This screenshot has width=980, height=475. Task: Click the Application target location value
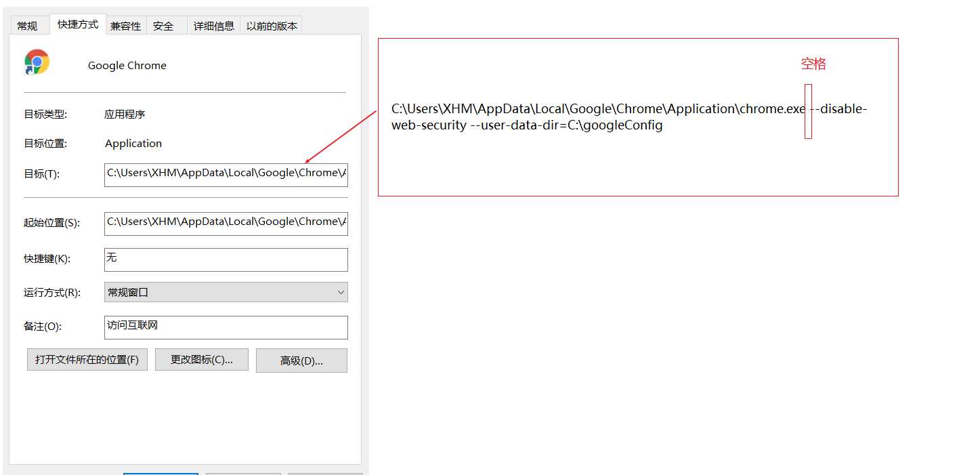tap(133, 144)
